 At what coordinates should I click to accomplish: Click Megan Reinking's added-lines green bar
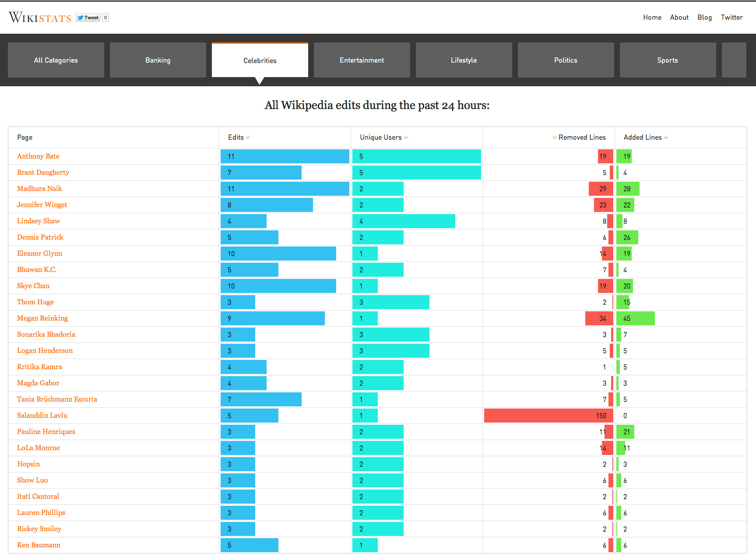coord(635,318)
